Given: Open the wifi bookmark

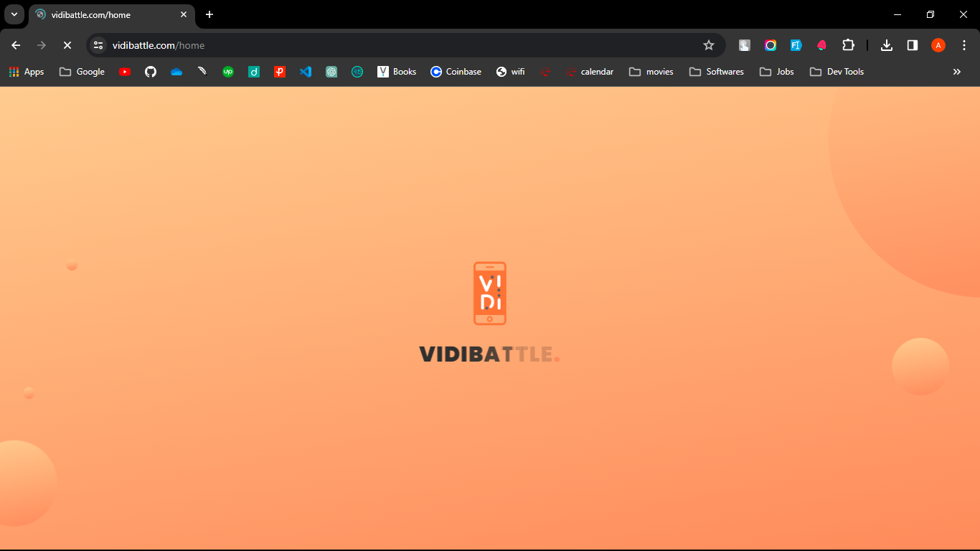Looking at the screenshot, I should 510,72.
